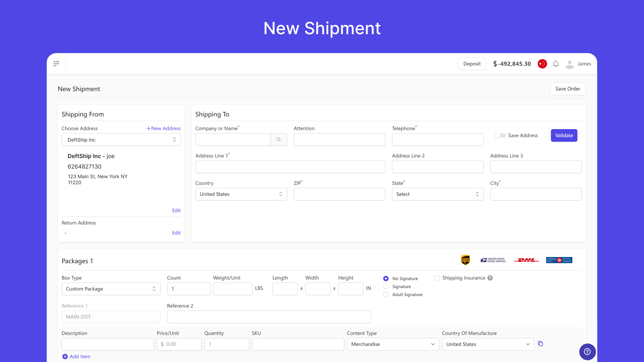This screenshot has width=644, height=362.
Task: Click the duplicate item copy icon
Action: click(541, 343)
